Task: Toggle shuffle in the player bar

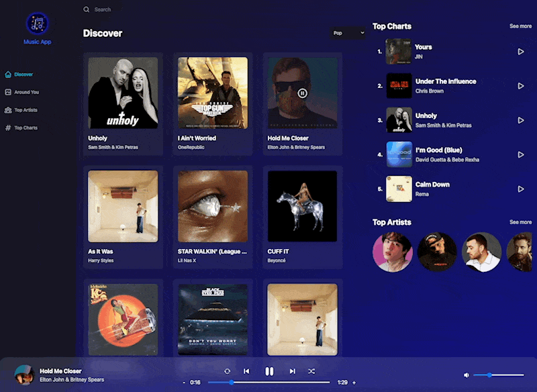Action: coord(311,371)
